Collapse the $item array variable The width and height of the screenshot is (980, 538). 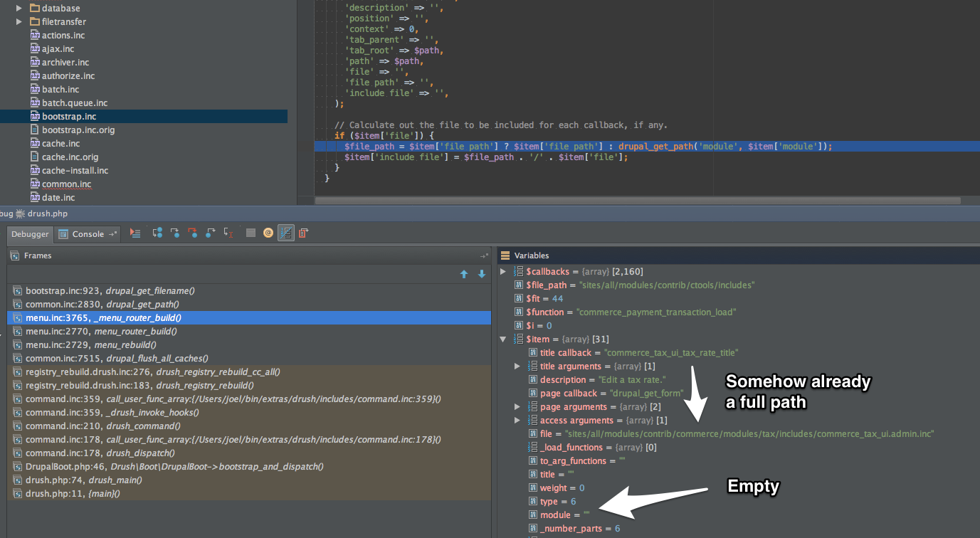503,339
